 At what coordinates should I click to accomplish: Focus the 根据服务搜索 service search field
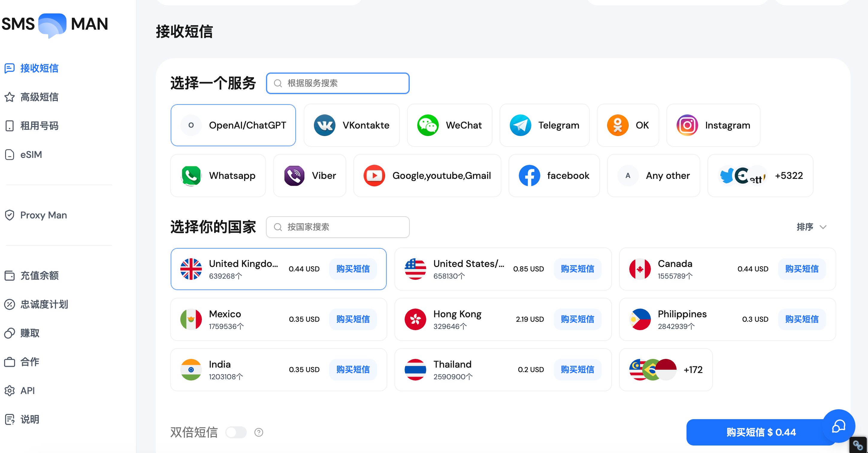pyautogui.click(x=338, y=83)
